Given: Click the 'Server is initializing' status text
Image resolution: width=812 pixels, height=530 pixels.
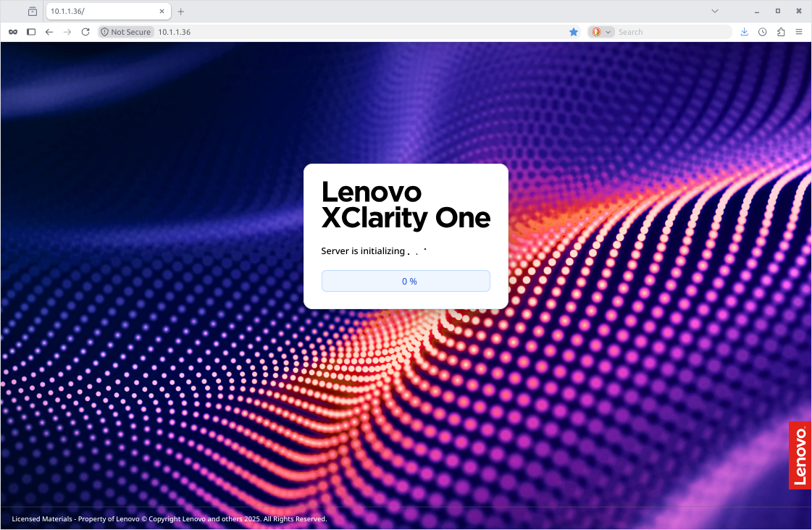Looking at the screenshot, I should (363, 251).
